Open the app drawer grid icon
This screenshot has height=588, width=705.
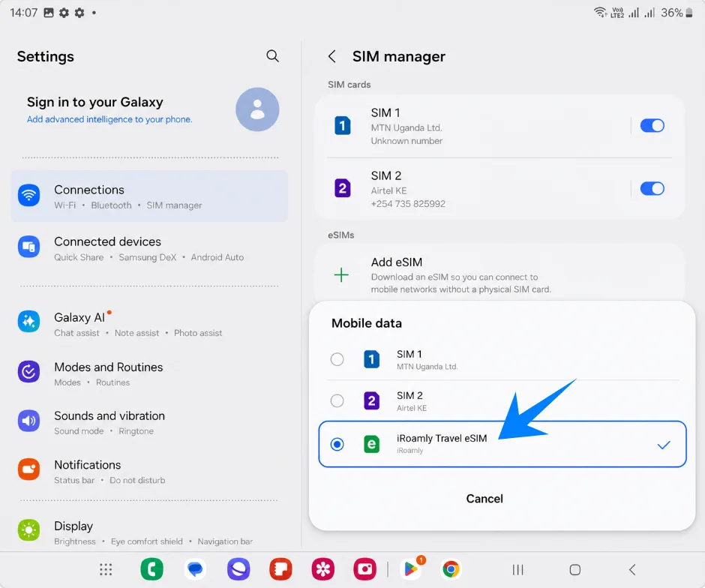pyautogui.click(x=106, y=569)
